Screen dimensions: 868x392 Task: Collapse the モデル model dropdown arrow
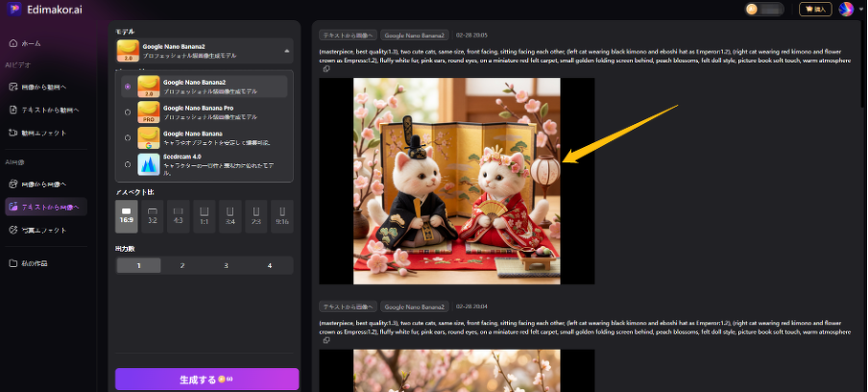tap(285, 50)
